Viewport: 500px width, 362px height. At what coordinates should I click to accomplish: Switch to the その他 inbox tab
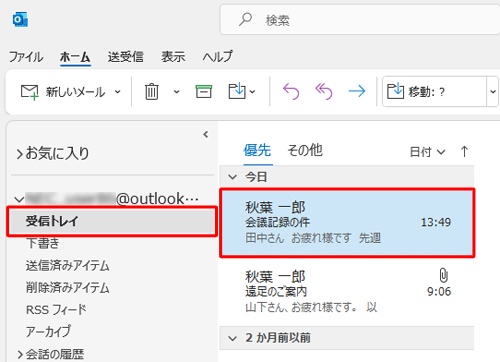pos(305,150)
